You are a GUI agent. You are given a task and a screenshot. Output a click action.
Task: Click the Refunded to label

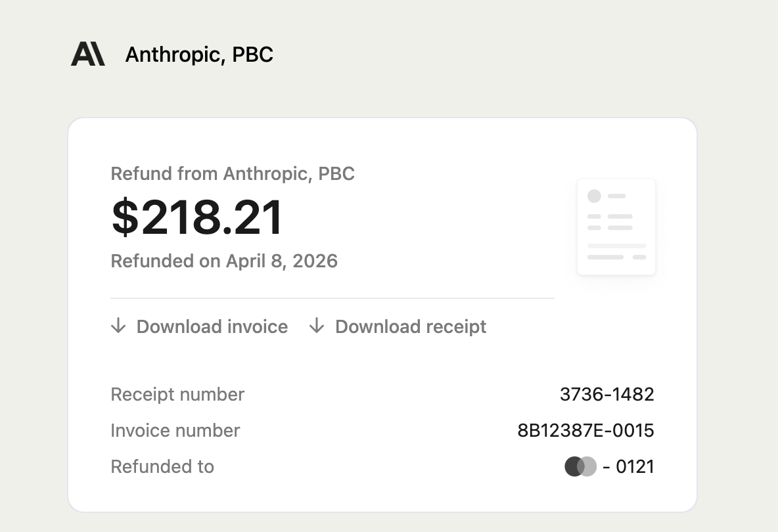click(162, 466)
